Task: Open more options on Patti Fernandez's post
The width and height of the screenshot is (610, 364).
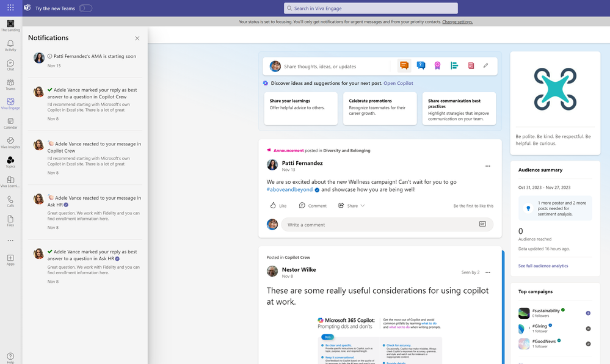Action: tap(488, 166)
